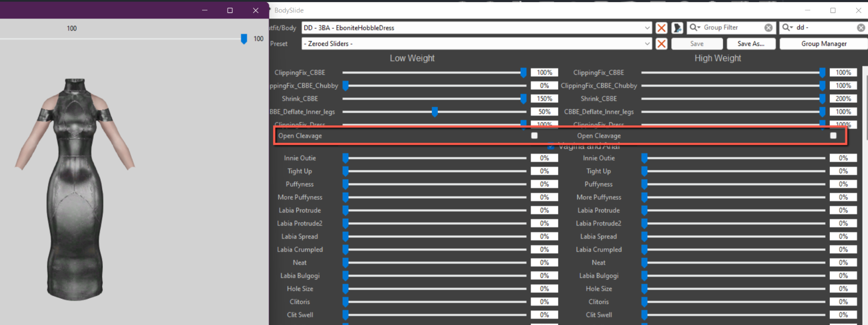Click High Weight More Puffyness value field
The width and height of the screenshot is (868, 325).
843,197
